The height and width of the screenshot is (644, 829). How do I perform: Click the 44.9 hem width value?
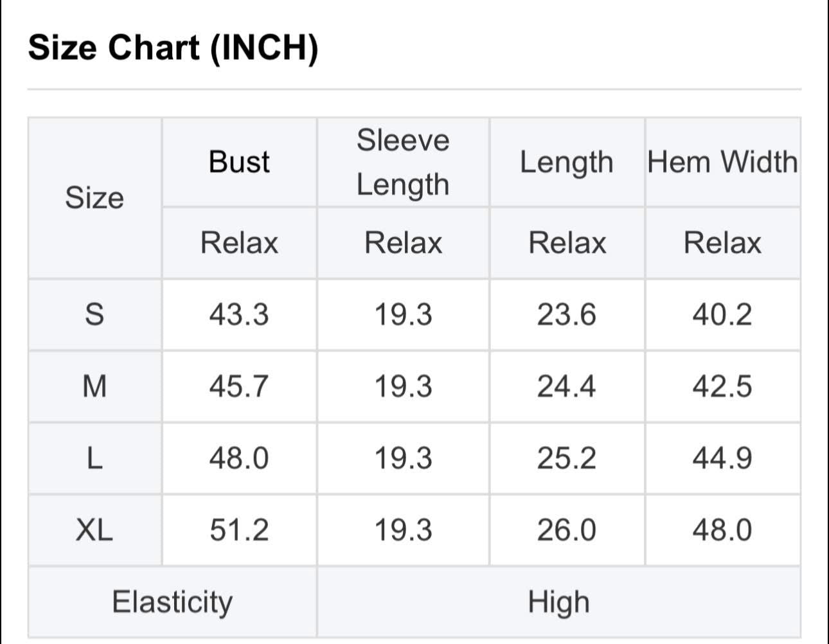coord(722,459)
